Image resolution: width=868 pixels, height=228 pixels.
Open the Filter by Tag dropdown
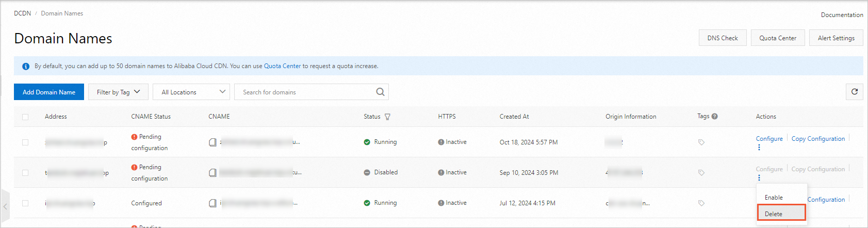click(x=118, y=92)
